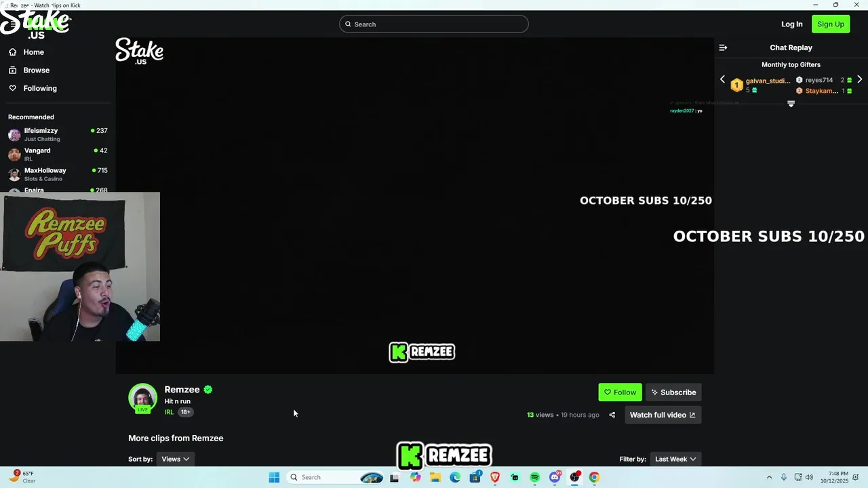Open Copilot from the taskbar
Image resolution: width=868 pixels, height=488 pixels.
pyautogui.click(x=415, y=477)
